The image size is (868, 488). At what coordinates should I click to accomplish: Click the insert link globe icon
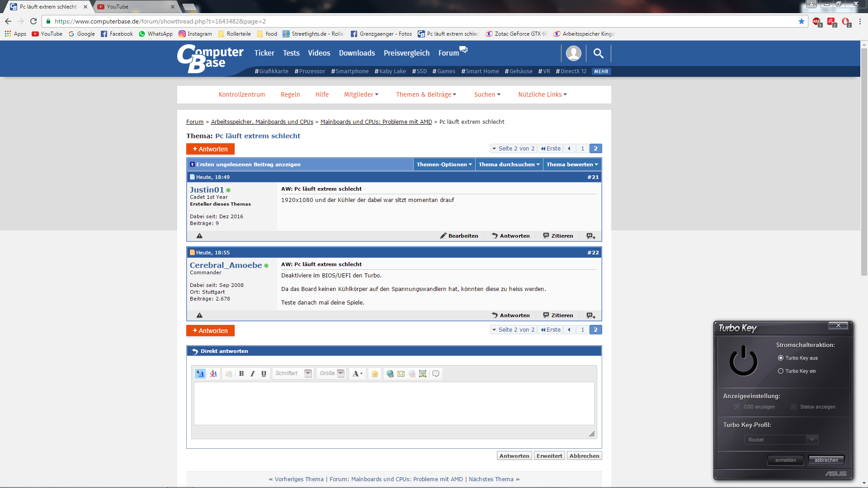390,374
